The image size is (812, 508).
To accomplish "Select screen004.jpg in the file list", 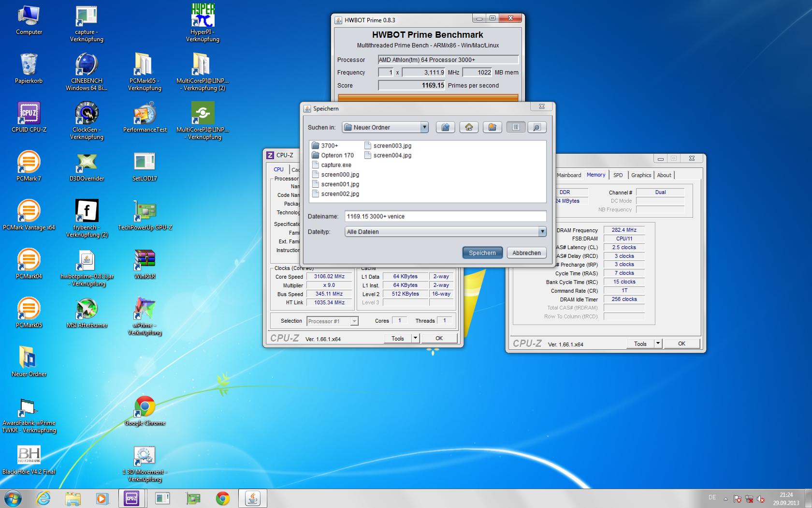I will (x=388, y=155).
